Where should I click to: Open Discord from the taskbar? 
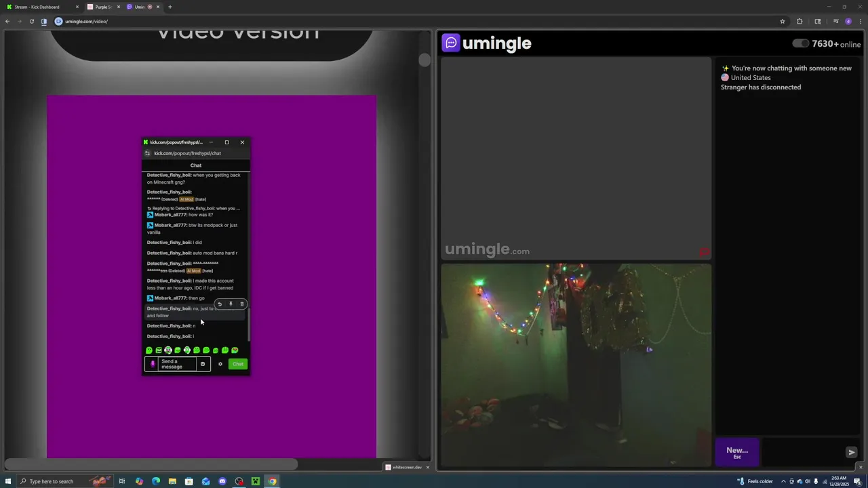click(222, 481)
